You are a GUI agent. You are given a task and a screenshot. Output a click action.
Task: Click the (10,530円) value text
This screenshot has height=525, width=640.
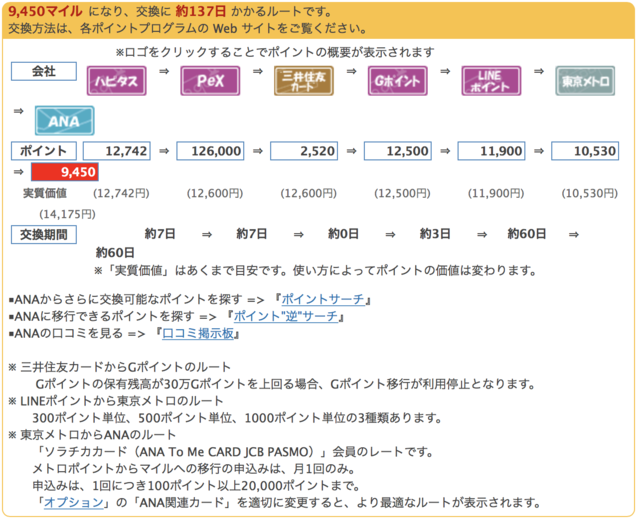(x=590, y=193)
